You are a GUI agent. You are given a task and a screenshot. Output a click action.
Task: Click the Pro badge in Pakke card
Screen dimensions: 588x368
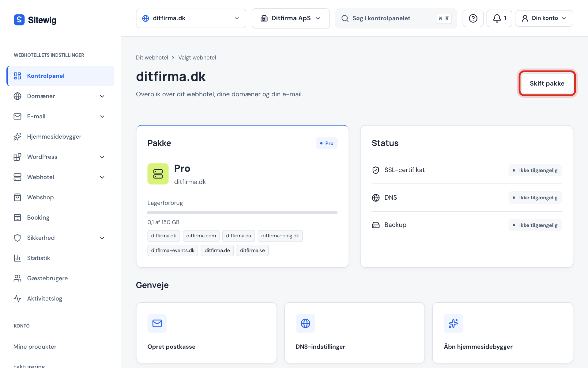[x=327, y=143]
